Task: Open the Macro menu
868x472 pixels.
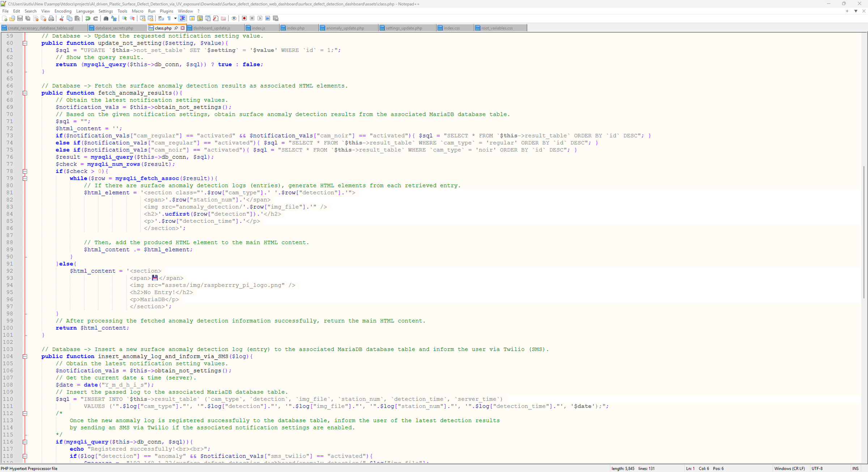Action: pos(138,11)
